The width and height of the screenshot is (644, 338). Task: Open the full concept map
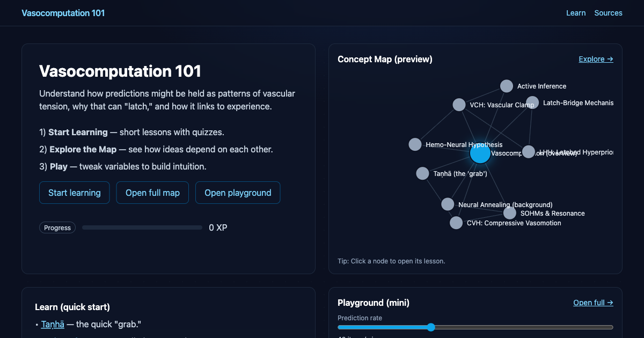pyautogui.click(x=152, y=193)
